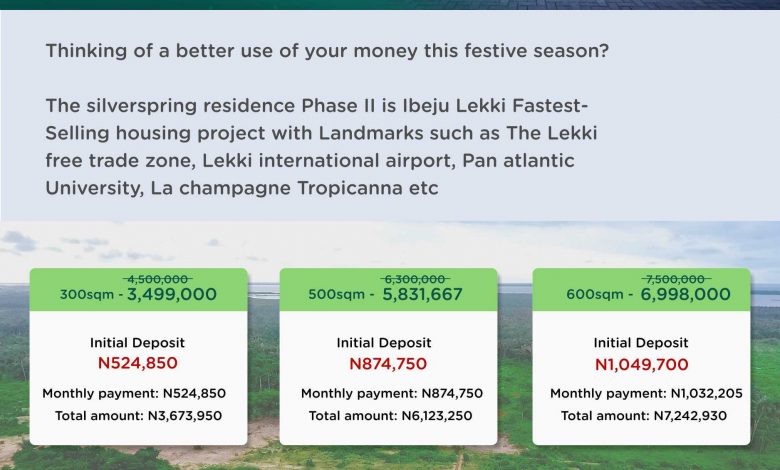Click the Total amount: N3,673,950 line
The height and width of the screenshot is (470, 780).
click(138, 415)
